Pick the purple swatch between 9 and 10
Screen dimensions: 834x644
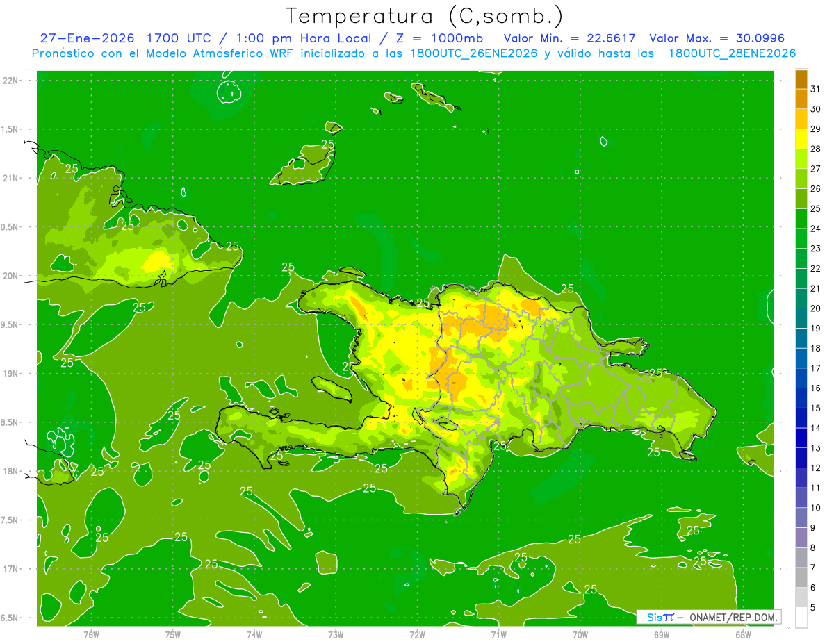[x=801, y=518]
